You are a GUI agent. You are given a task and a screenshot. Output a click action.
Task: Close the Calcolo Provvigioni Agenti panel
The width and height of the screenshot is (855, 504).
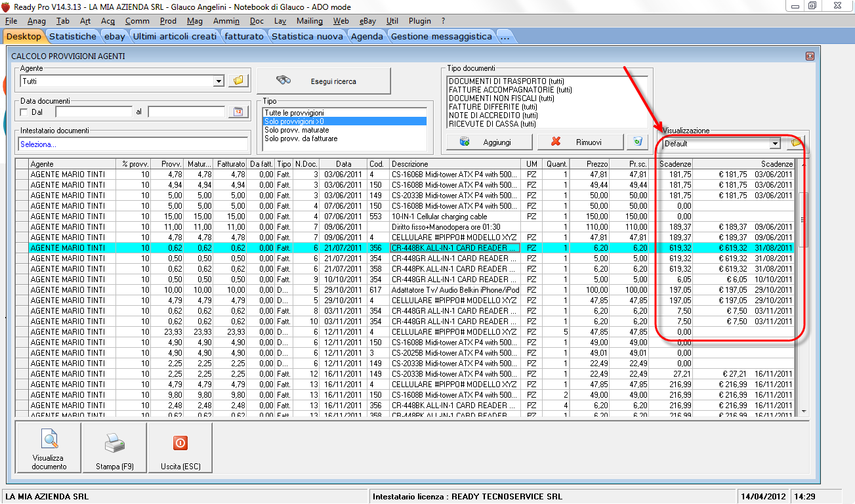point(808,56)
